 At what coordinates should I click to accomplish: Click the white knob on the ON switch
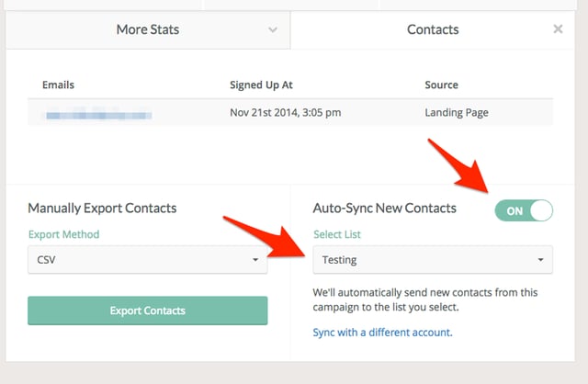click(x=541, y=210)
